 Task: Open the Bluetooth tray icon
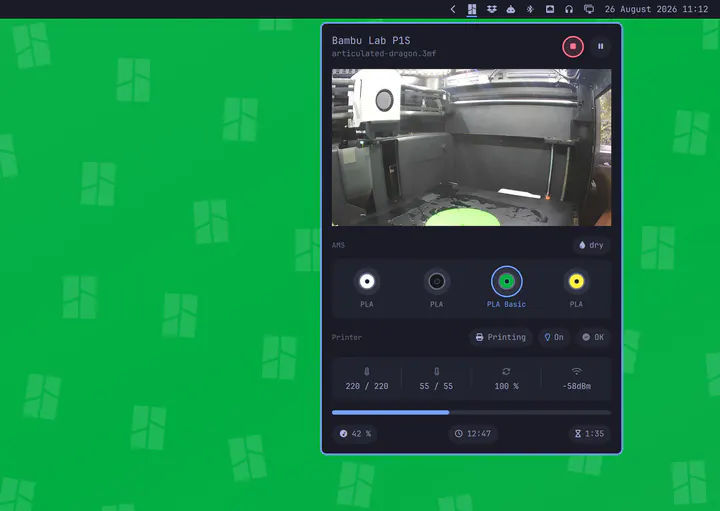click(530, 9)
